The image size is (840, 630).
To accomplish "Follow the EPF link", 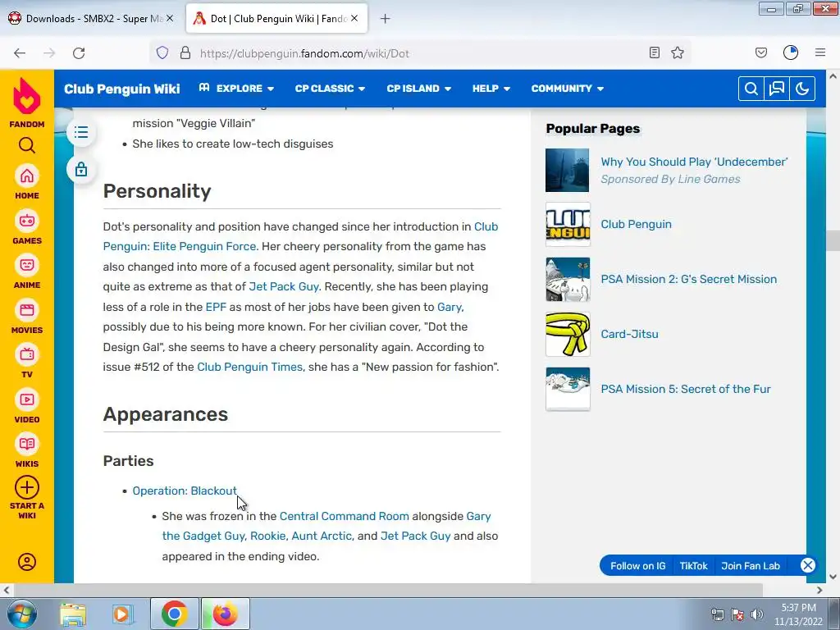I will coord(216,307).
